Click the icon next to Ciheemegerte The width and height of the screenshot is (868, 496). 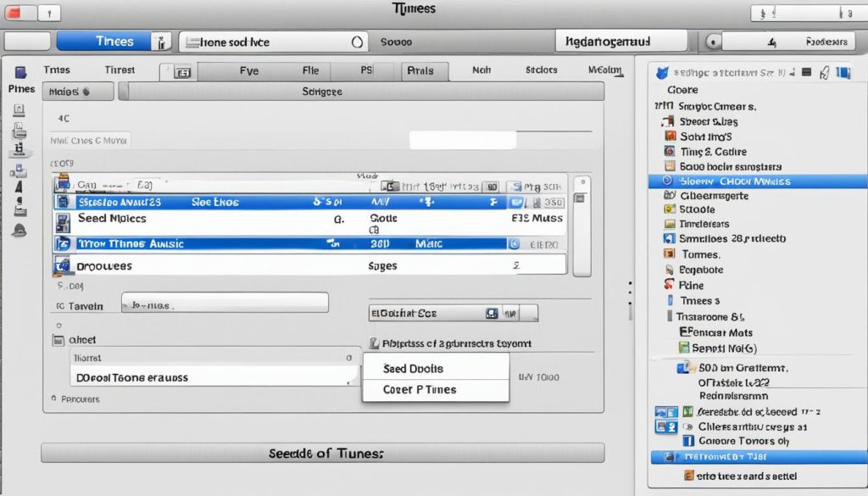click(670, 195)
